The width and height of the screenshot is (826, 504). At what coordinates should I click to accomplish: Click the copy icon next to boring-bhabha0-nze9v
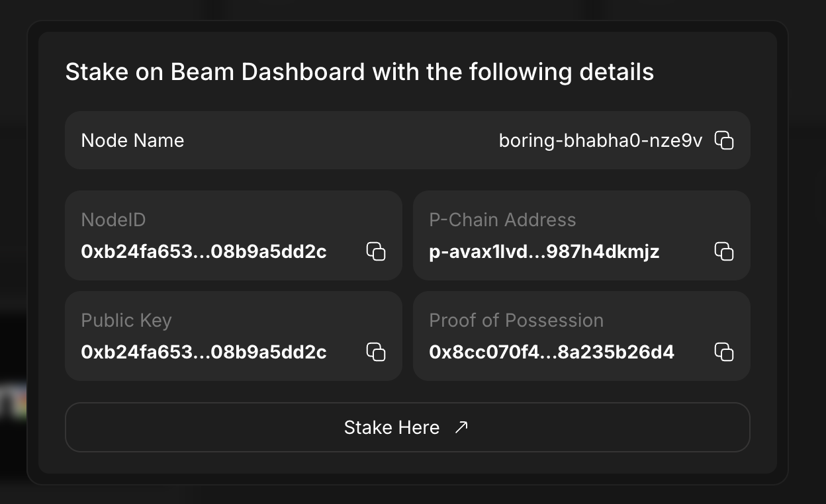tap(725, 140)
